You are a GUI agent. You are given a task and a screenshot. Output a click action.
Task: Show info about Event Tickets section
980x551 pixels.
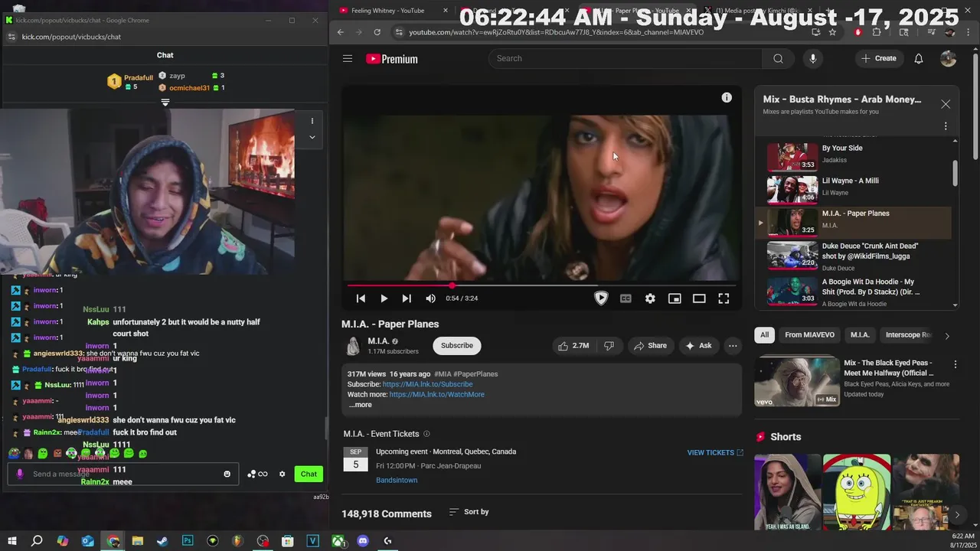click(427, 434)
